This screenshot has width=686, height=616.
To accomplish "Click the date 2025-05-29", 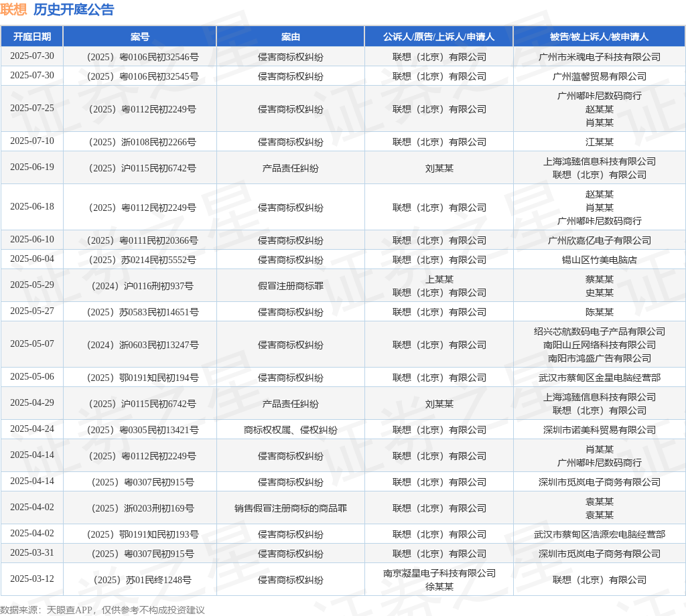I will pos(32,285).
